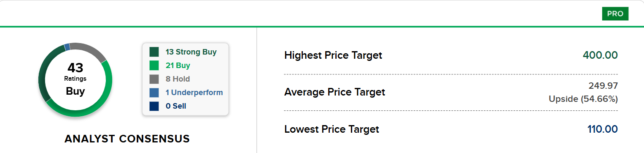Click the 8 Hold legend label

point(178,79)
